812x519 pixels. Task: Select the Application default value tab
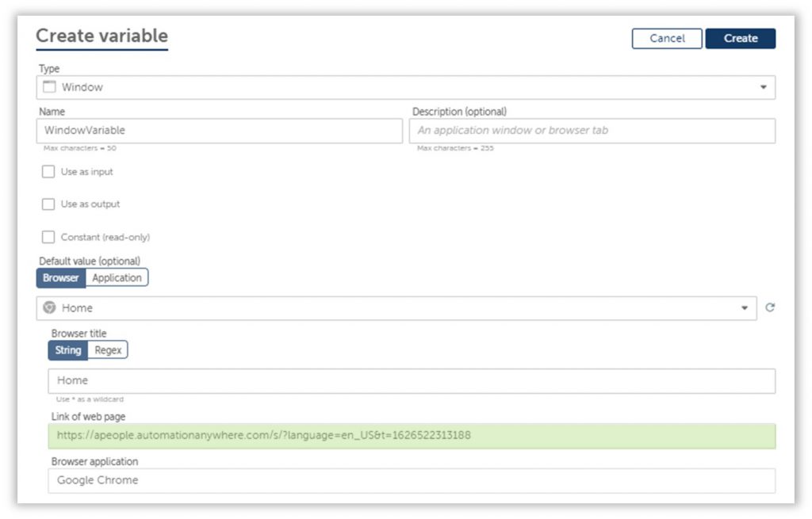(x=117, y=278)
